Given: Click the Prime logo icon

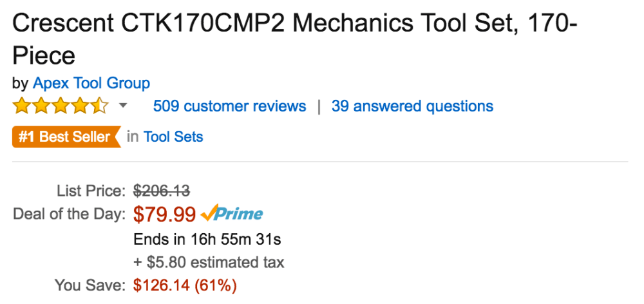Looking at the screenshot, I should 232,214.
